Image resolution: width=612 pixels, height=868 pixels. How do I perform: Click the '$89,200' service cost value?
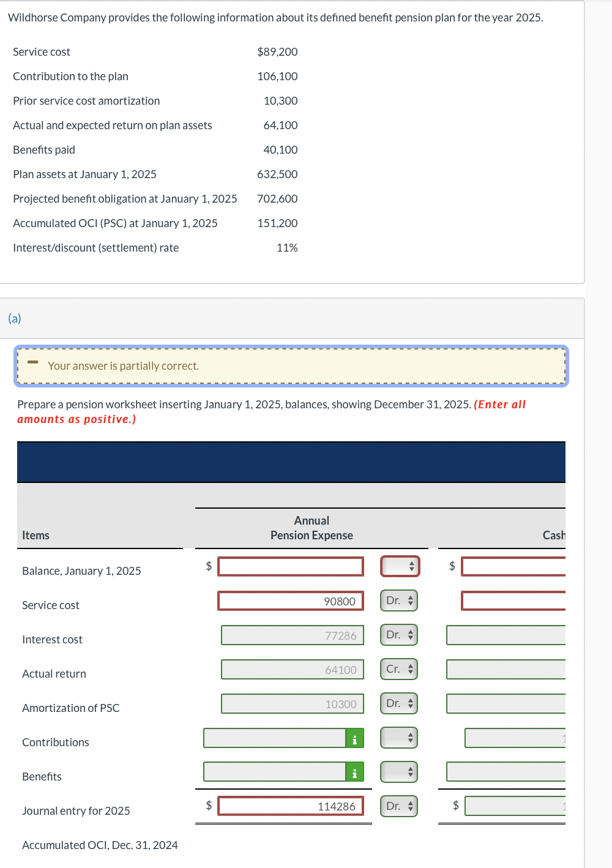pos(277,52)
